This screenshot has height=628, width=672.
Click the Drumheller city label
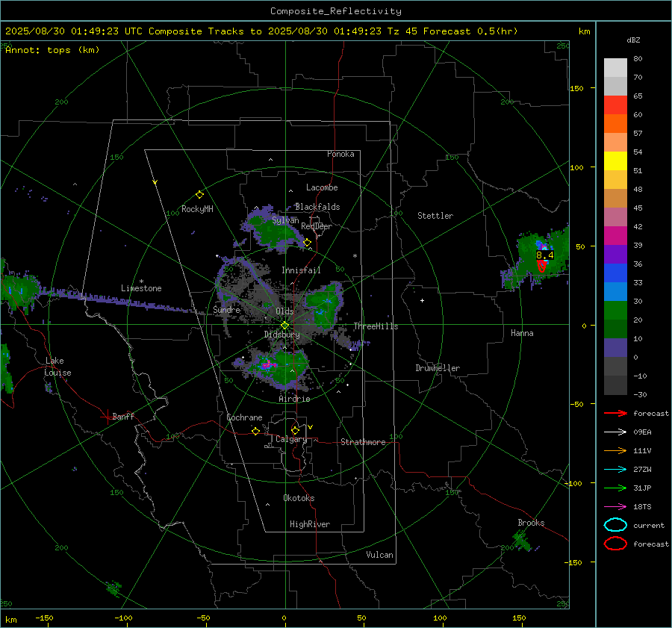pyautogui.click(x=438, y=368)
